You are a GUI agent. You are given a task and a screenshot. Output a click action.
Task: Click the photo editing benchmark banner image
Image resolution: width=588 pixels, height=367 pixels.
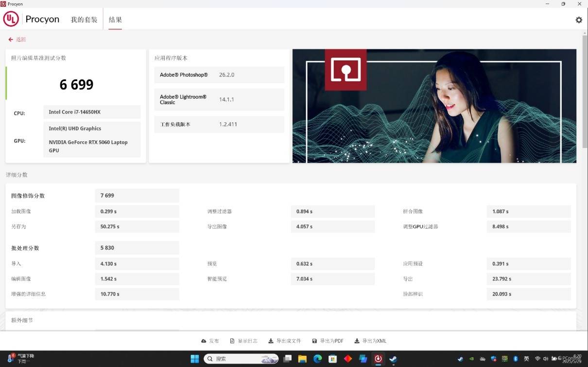click(x=434, y=106)
